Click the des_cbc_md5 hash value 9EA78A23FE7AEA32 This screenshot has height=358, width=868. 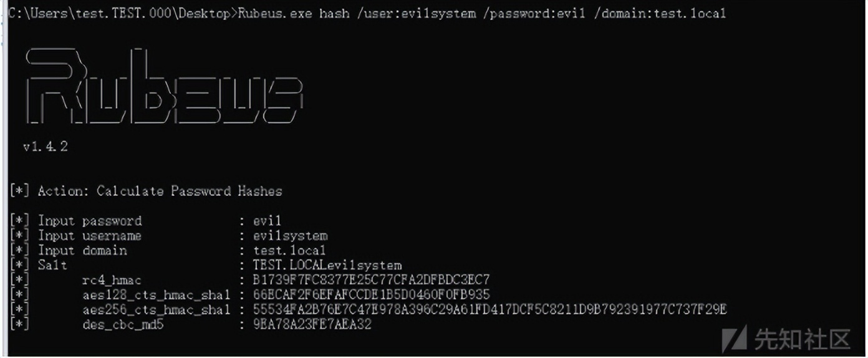pos(312,324)
